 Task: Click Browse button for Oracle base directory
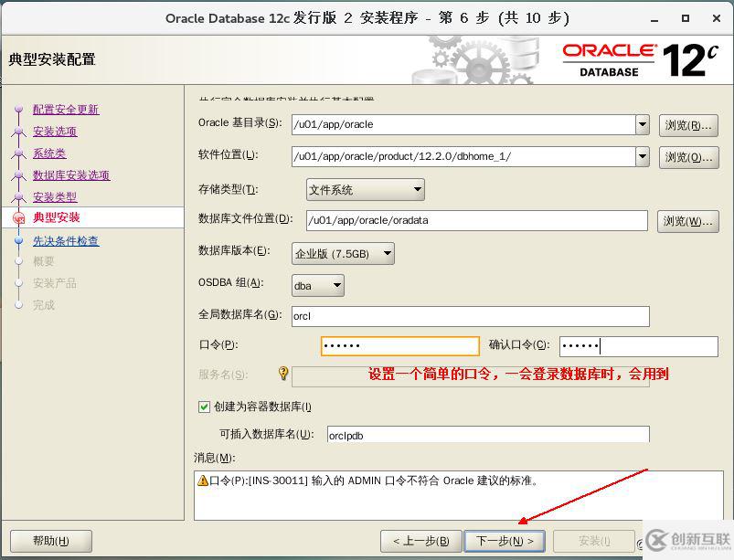pos(687,125)
